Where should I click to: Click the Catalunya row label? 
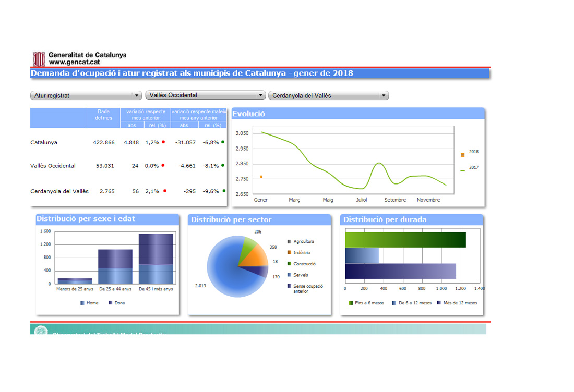click(x=43, y=142)
